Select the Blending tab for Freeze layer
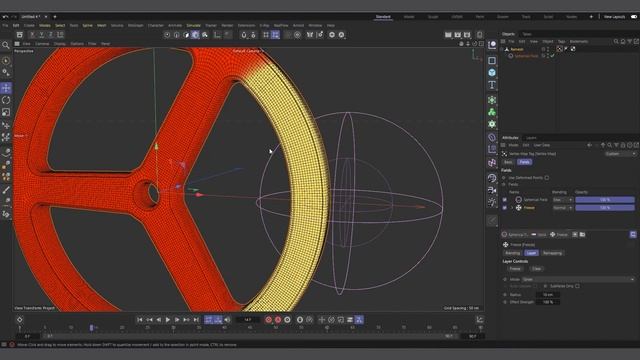The height and width of the screenshot is (360, 640). 512,253
